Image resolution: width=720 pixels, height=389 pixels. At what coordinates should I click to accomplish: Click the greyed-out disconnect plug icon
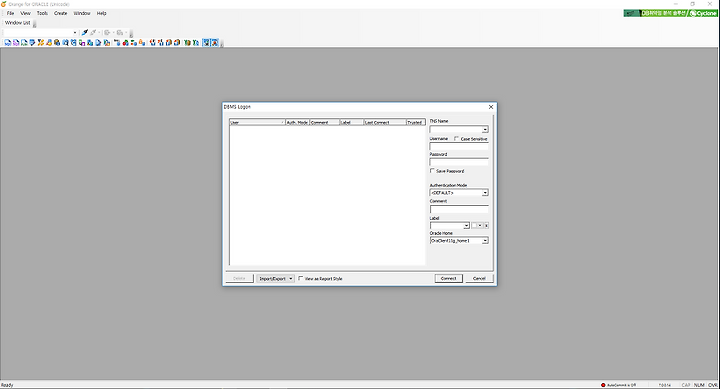tap(93, 33)
